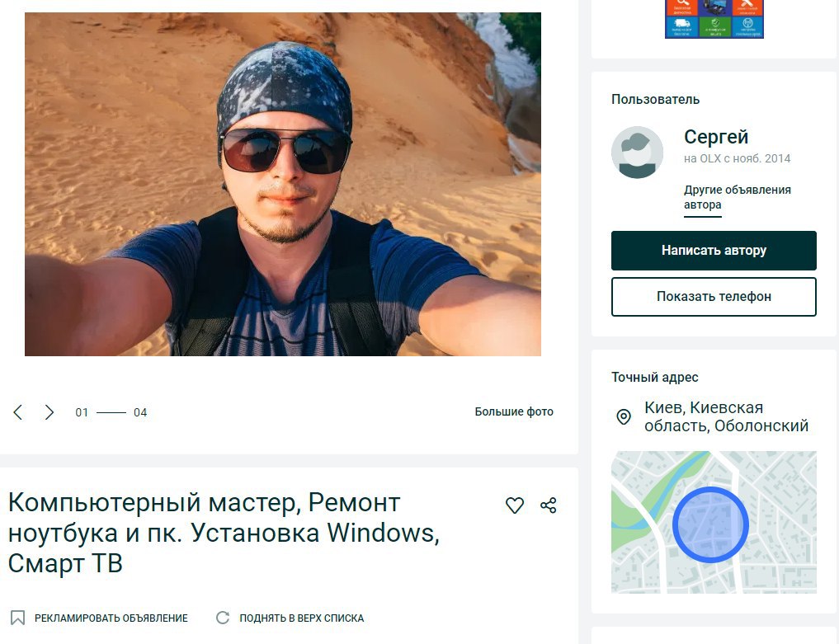The height and width of the screenshot is (644, 839).
Task: Click the blue location circle on the map
Action: (x=710, y=524)
